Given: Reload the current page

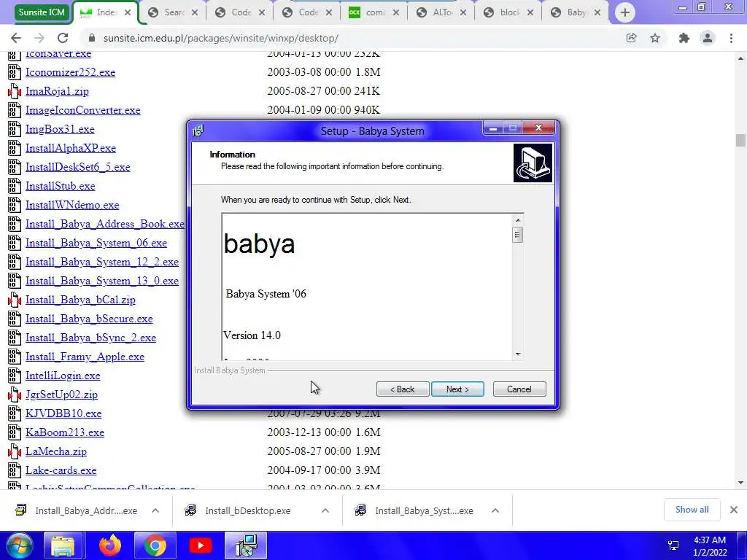Looking at the screenshot, I should (63, 38).
